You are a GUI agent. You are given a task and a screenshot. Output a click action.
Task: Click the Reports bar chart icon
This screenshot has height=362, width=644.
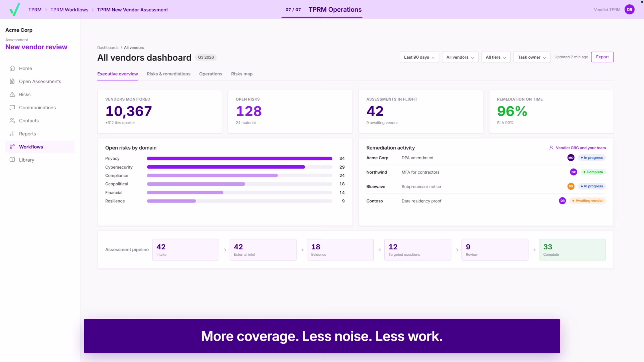tap(12, 134)
